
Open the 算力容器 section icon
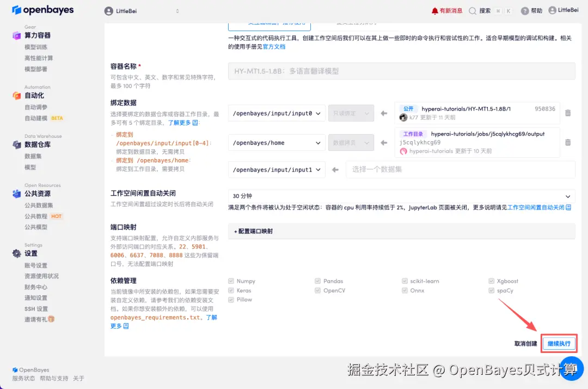click(x=16, y=35)
